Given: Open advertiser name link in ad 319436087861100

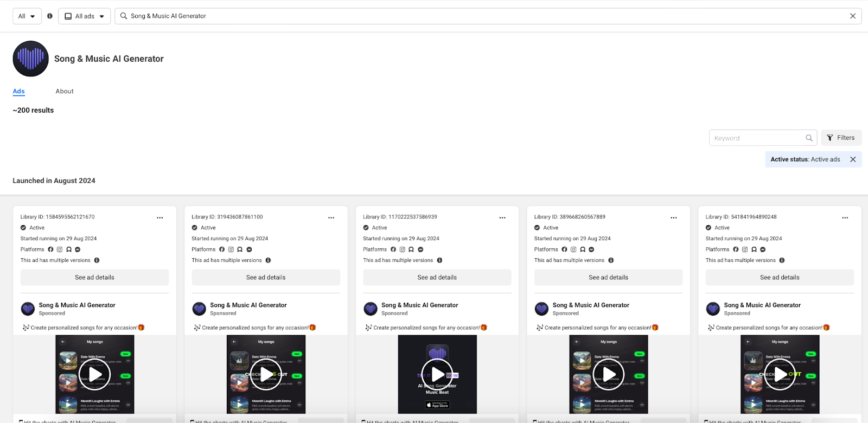Looking at the screenshot, I should (248, 305).
